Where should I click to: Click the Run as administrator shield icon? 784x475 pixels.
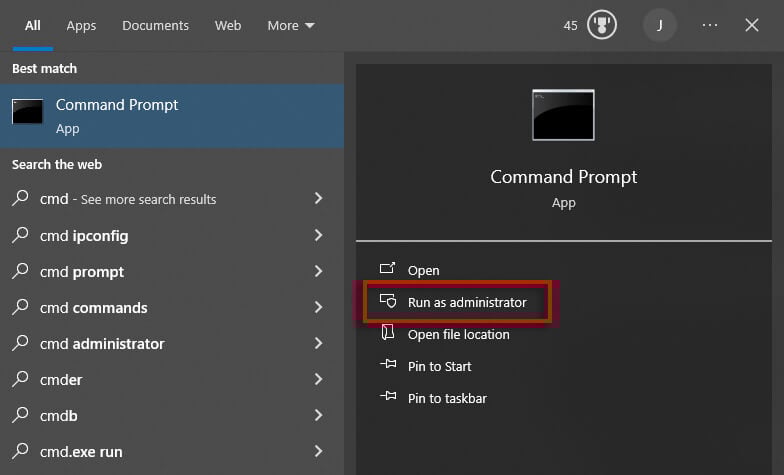click(x=388, y=302)
